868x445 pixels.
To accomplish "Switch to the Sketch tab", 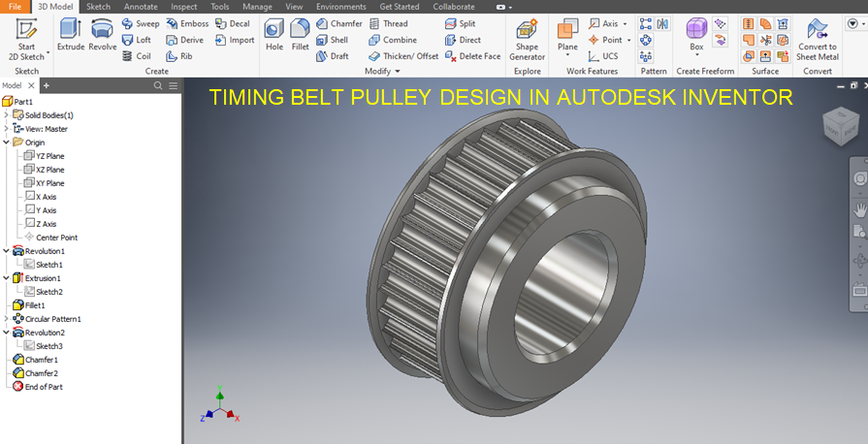I will pyautogui.click(x=98, y=7).
